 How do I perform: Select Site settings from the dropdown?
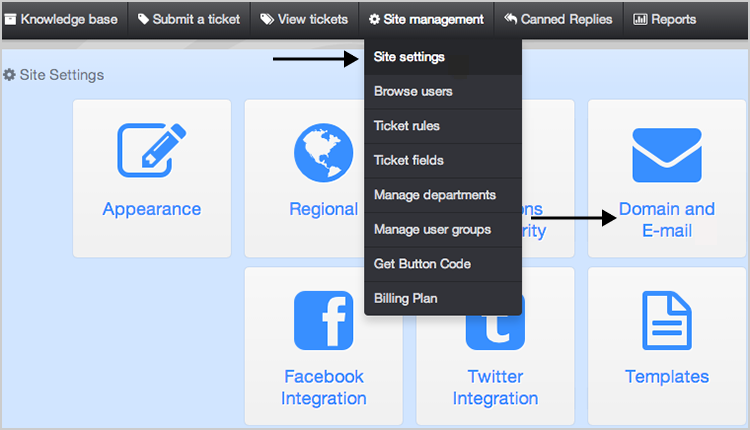[x=409, y=57]
